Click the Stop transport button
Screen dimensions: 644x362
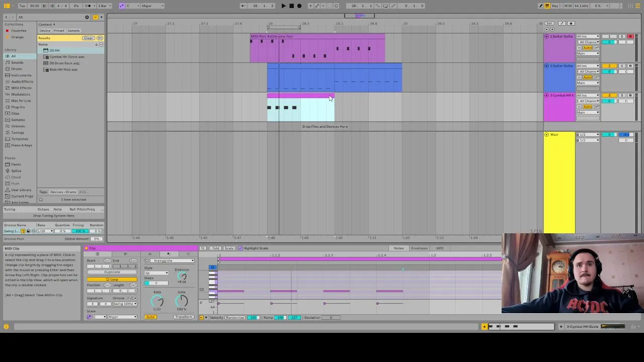click(291, 6)
